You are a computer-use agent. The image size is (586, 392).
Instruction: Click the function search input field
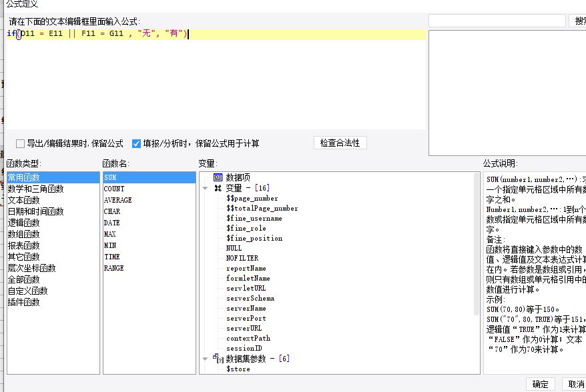tap(497, 21)
